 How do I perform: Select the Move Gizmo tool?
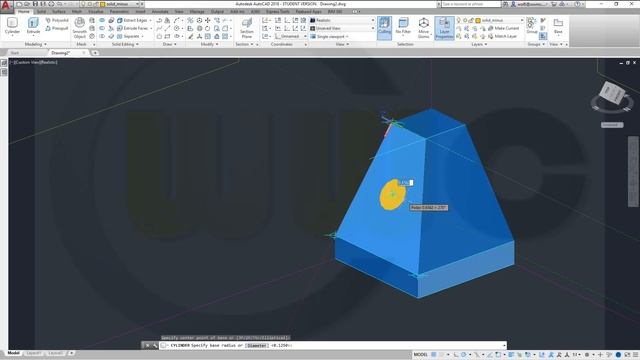tap(424, 28)
